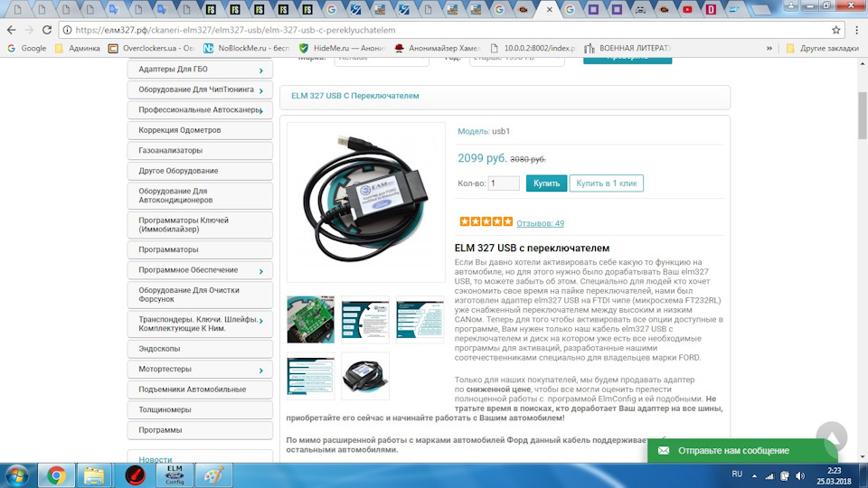Switch to the YouTube browser tab

coord(687,9)
